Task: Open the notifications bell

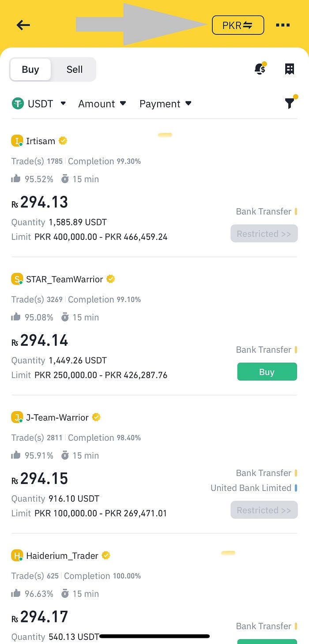Action: coord(260,69)
